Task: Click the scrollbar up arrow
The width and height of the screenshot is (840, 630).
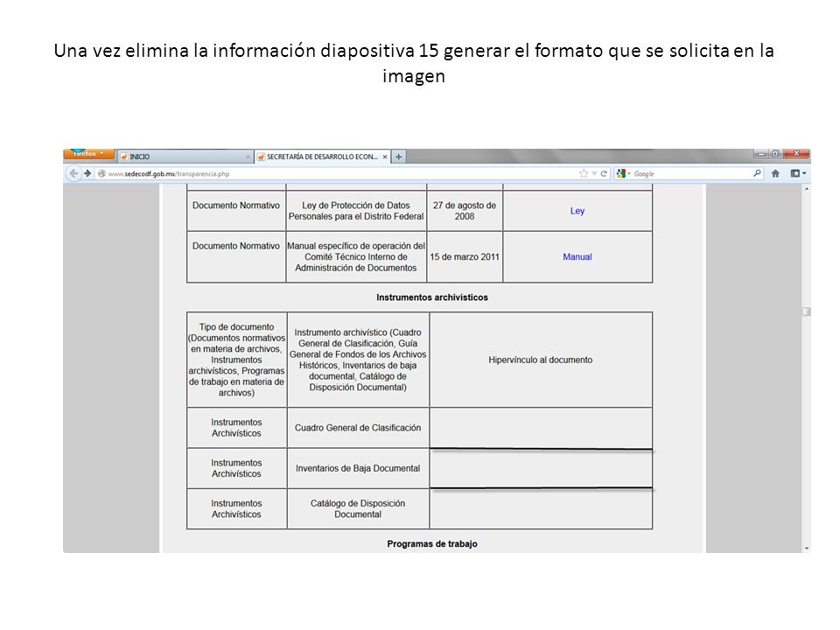Action: click(x=806, y=189)
